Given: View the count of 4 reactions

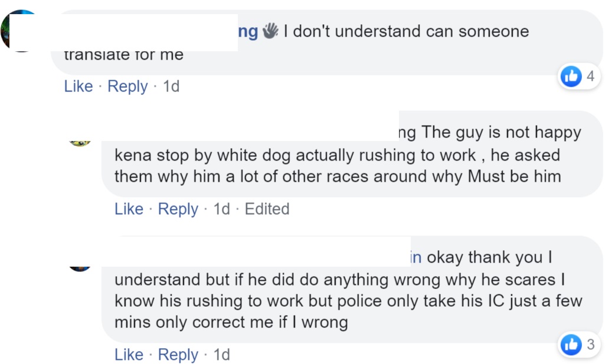Looking at the screenshot, I should [x=590, y=76].
